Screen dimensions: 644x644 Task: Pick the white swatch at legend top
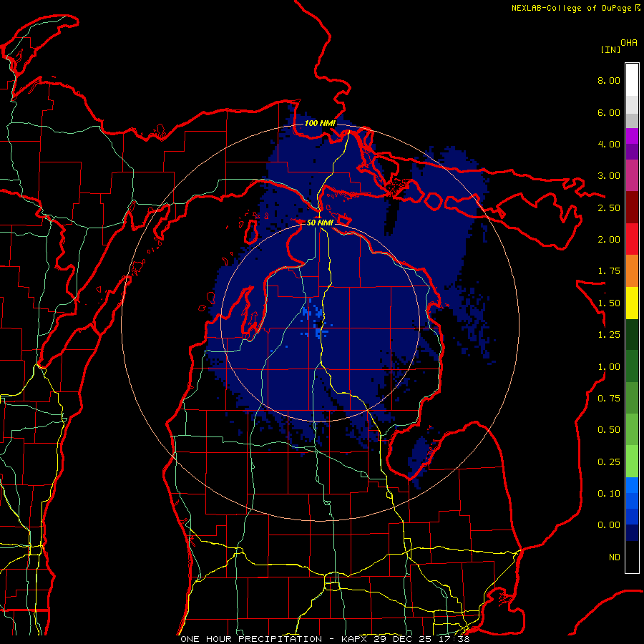point(632,79)
